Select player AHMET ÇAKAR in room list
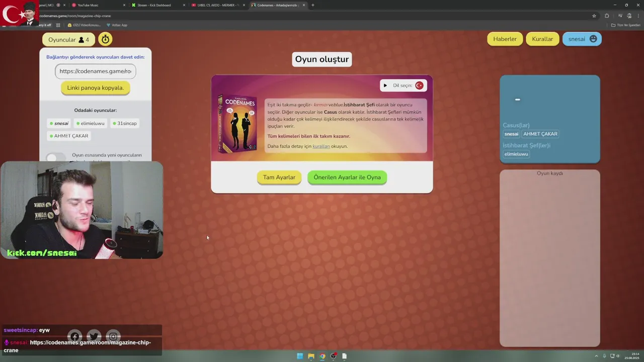This screenshot has width=644, height=362. (69, 136)
